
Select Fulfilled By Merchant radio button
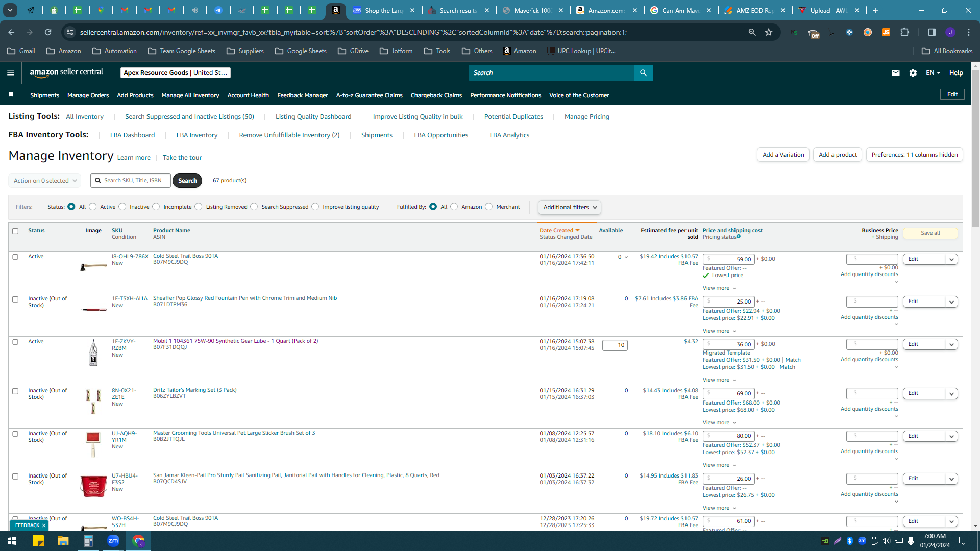[489, 207]
